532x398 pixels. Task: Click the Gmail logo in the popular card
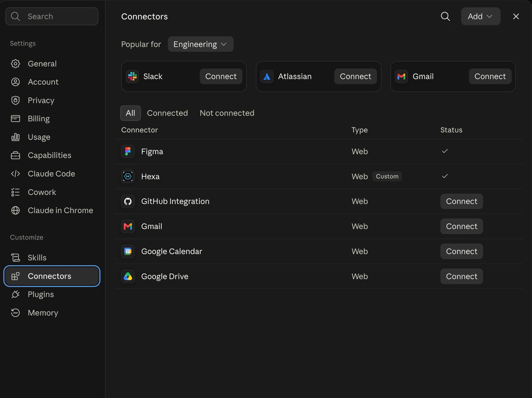pyautogui.click(x=402, y=76)
